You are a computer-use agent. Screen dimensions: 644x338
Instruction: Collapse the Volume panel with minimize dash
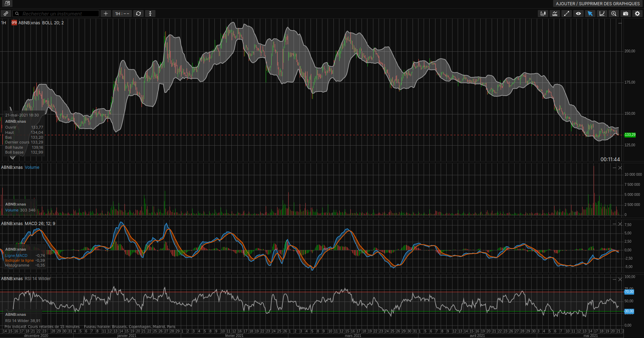pyautogui.click(x=615, y=168)
